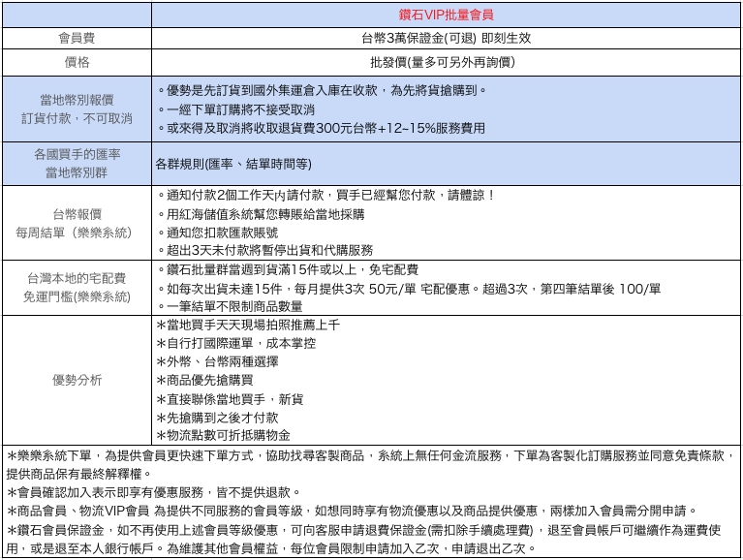
Task: Click the 訂貨付款，不可取消 label
Action: tap(77, 118)
